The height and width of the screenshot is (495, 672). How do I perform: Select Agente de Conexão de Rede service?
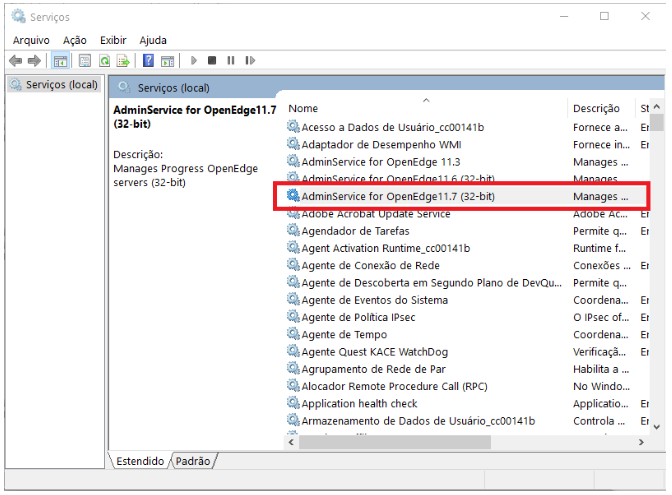(467, 265)
